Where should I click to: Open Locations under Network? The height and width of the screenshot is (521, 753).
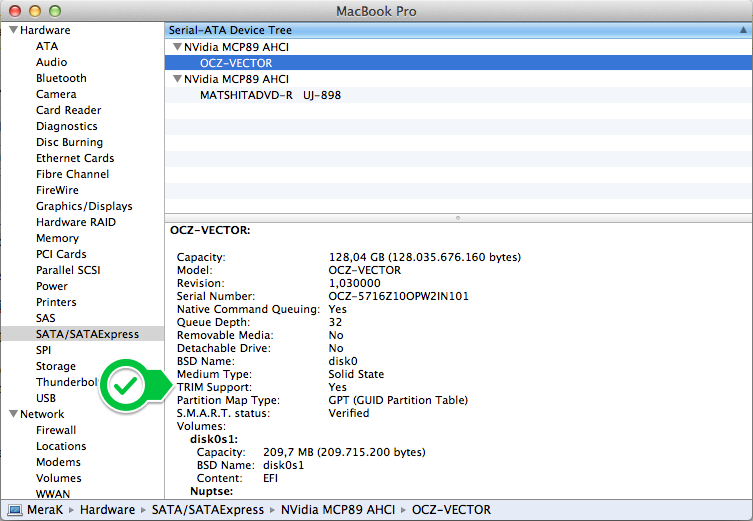tap(61, 446)
